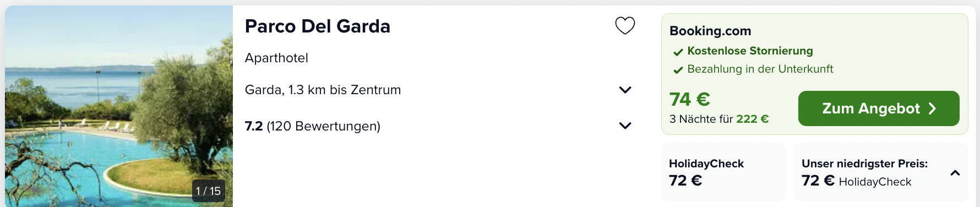
Task: Expand the Garda location details chevron
Action: 625,90
